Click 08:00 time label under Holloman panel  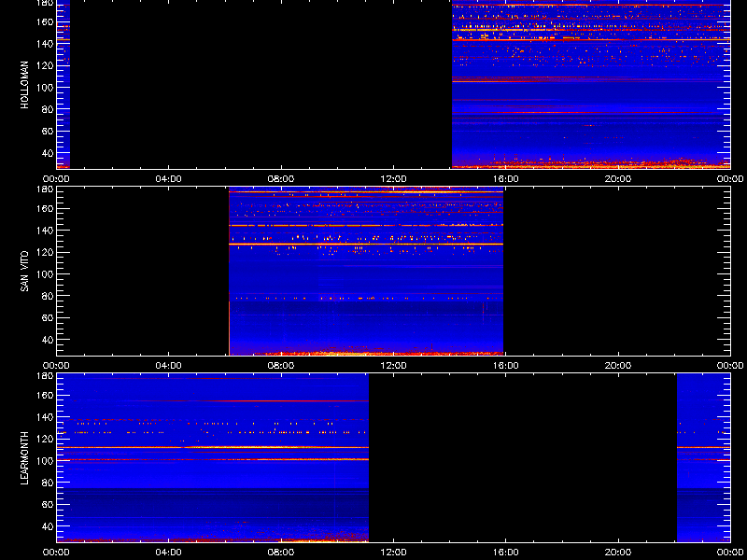pyautogui.click(x=281, y=179)
